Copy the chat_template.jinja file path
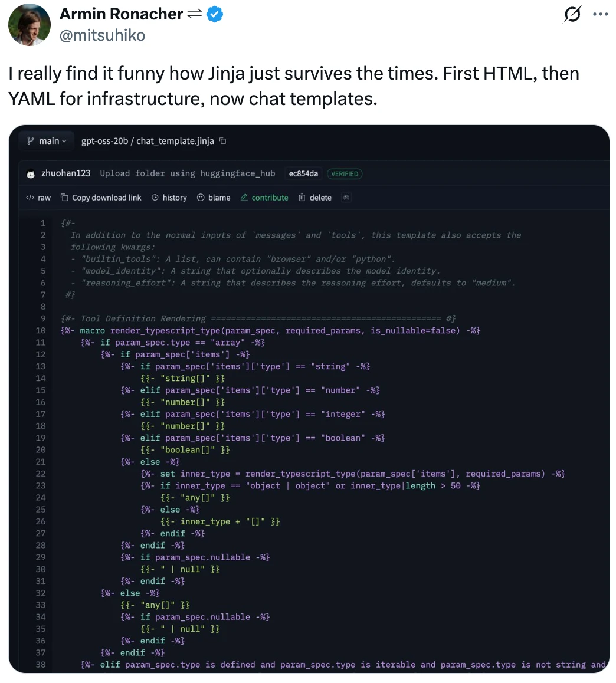Screen dimensions: 616x683 coord(222,141)
